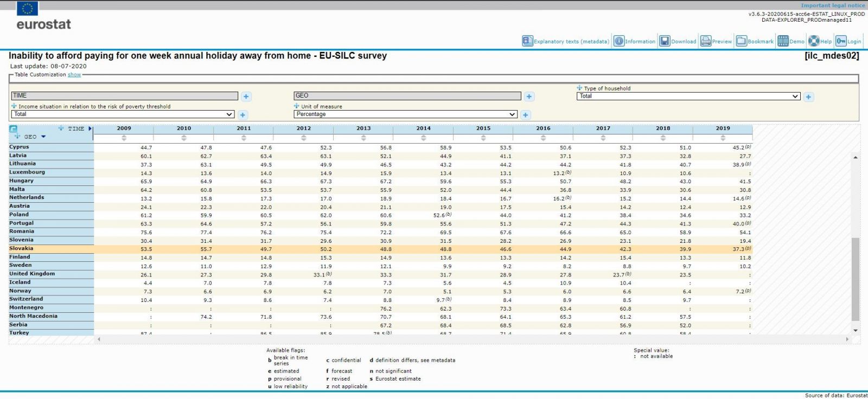Screen dimensions: 868x399
Task: Click horizontal scrollbar right arrow
Action: 847,339
